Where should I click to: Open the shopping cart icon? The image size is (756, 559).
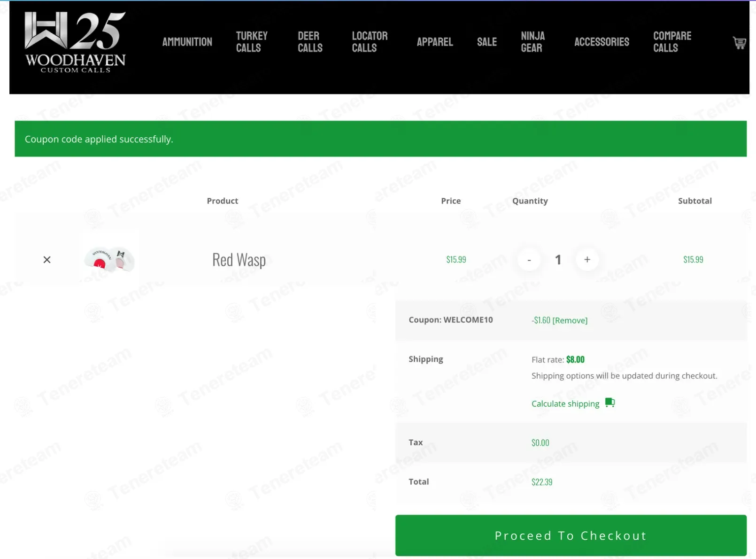click(740, 43)
